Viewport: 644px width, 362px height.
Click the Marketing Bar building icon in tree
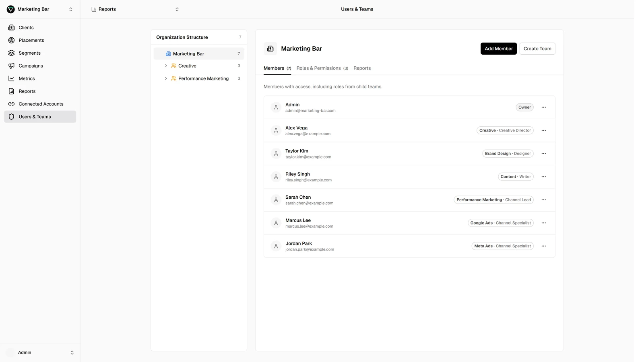click(168, 53)
